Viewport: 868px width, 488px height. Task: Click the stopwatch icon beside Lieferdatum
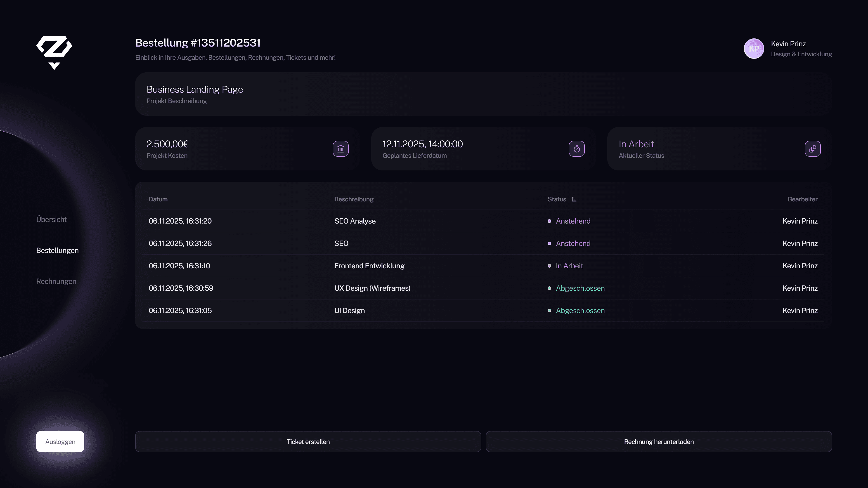coord(577,149)
